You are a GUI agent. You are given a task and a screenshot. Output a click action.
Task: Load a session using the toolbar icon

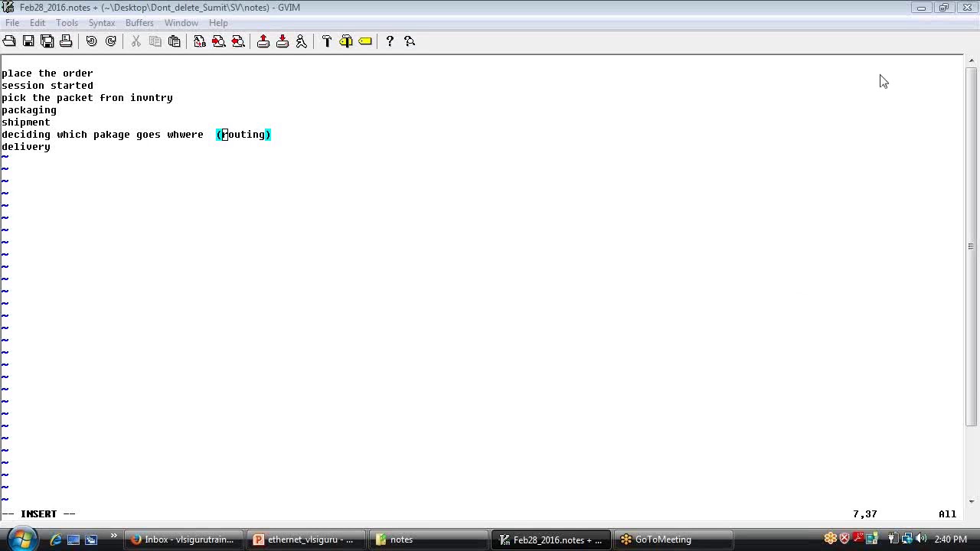pyautogui.click(x=263, y=41)
